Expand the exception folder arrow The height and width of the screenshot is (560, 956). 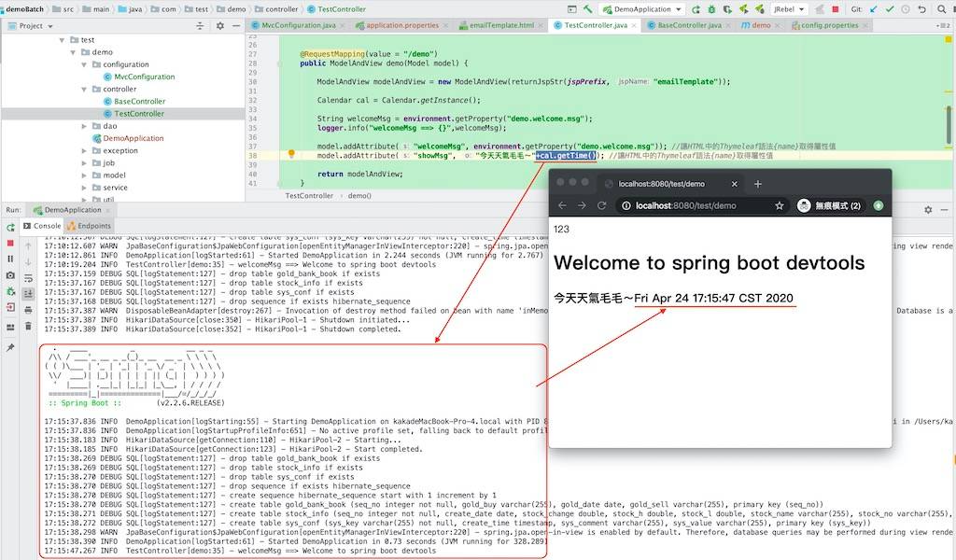point(84,150)
